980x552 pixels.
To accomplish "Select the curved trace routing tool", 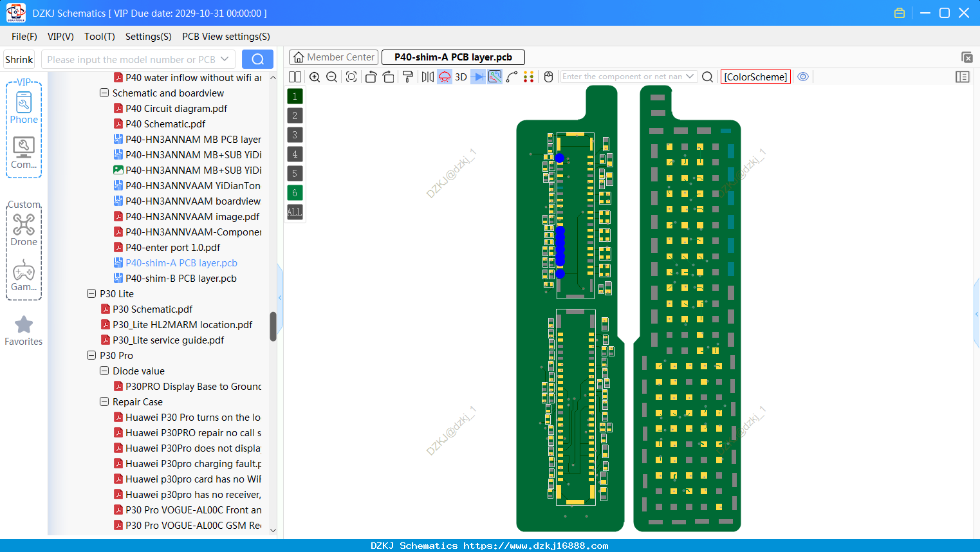I will [512, 77].
